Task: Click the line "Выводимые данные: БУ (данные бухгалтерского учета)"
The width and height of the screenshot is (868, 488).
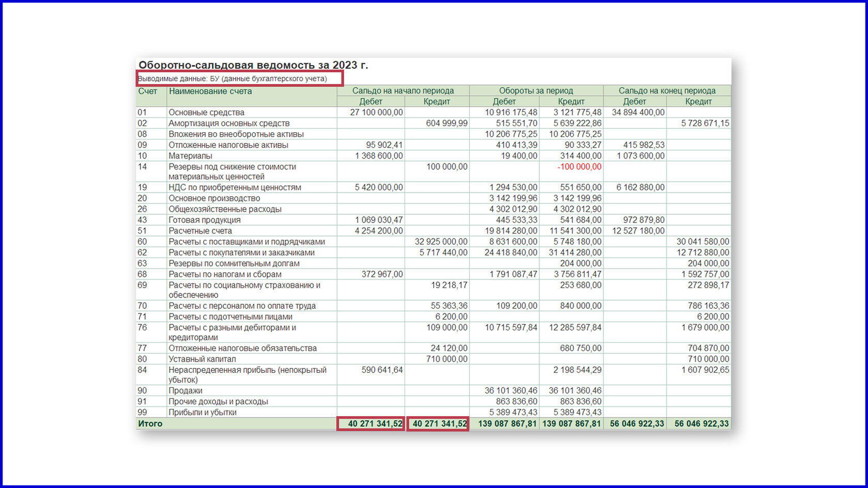Action: pyautogui.click(x=233, y=79)
